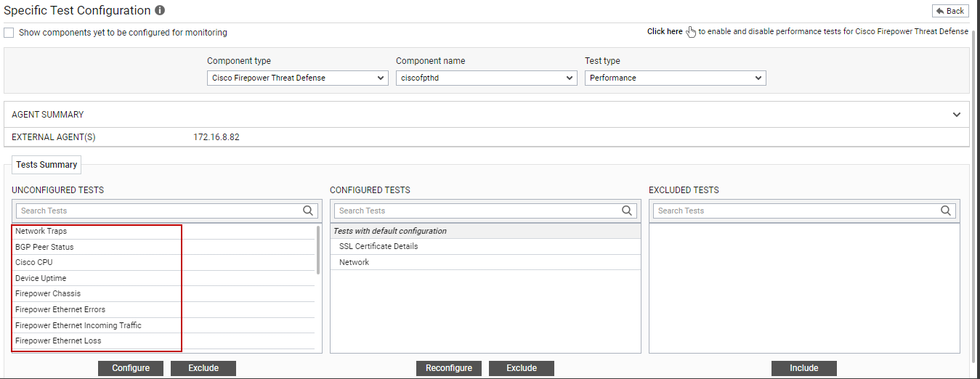Click the info icon beside Specific Test Configuration
This screenshot has width=980, height=379.
pyautogui.click(x=160, y=11)
